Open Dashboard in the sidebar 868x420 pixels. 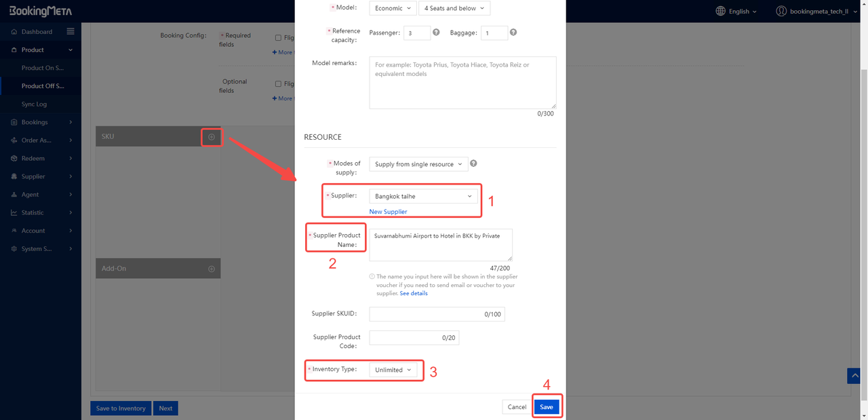click(x=37, y=32)
